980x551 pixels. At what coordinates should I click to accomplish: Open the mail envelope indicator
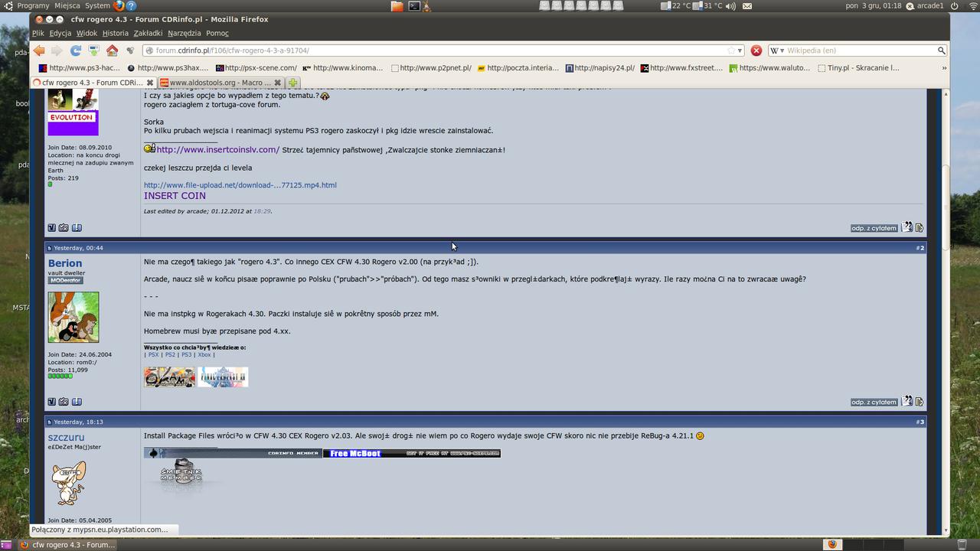(x=747, y=5)
